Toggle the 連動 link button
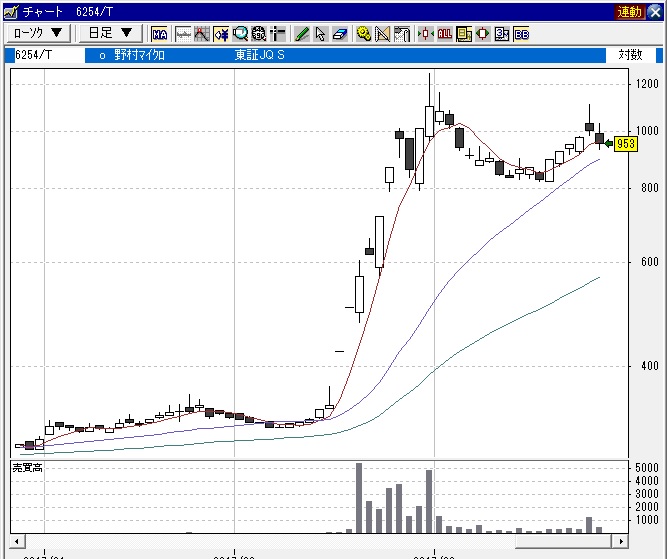667x559 pixels. coord(630,12)
